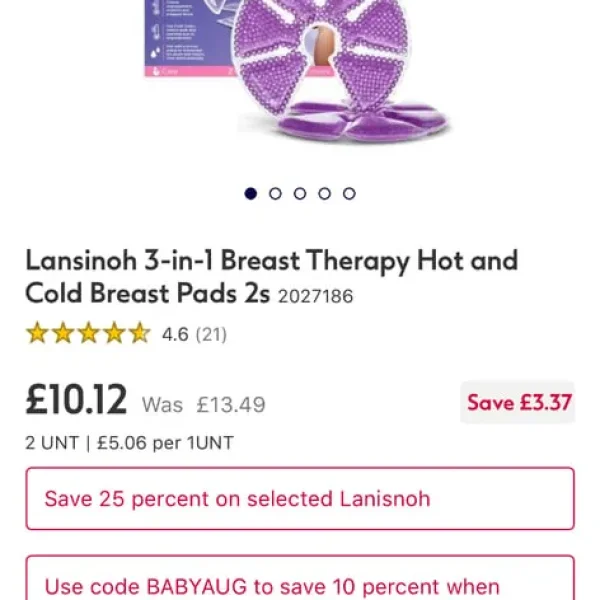The width and height of the screenshot is (600, 600).
Task: Tap the Save £3.37 badge
Action: click(518, 402)
